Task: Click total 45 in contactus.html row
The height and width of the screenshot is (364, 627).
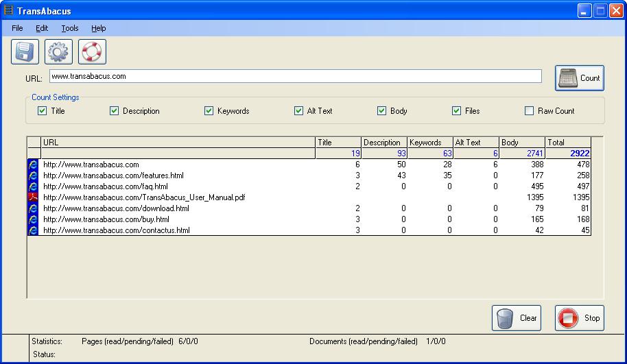Action: [585, 230]
